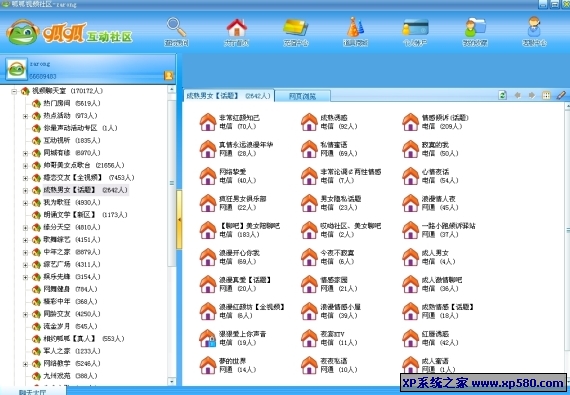Open the gold cards recharge center icon
The height and width of the screenshot is (395, 570).
tap(296, 28)
